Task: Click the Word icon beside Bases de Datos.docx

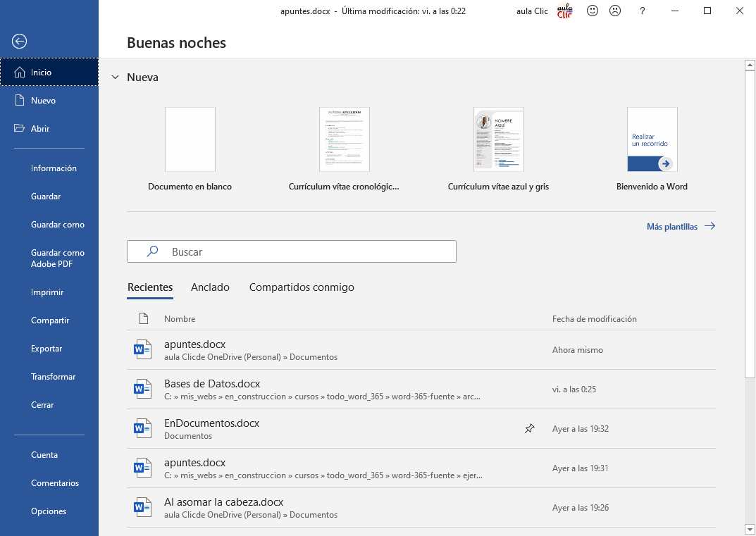Action: pos(143,389)
